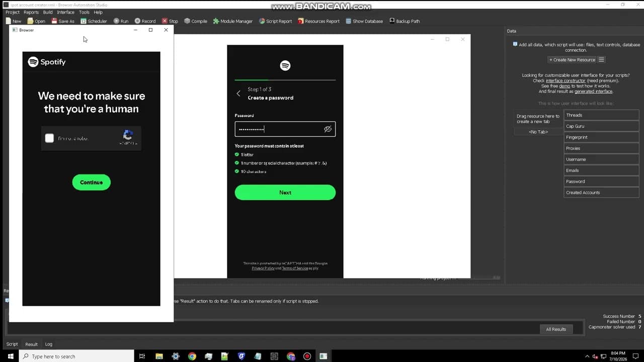Open the Resources Report

coord(318,21)
